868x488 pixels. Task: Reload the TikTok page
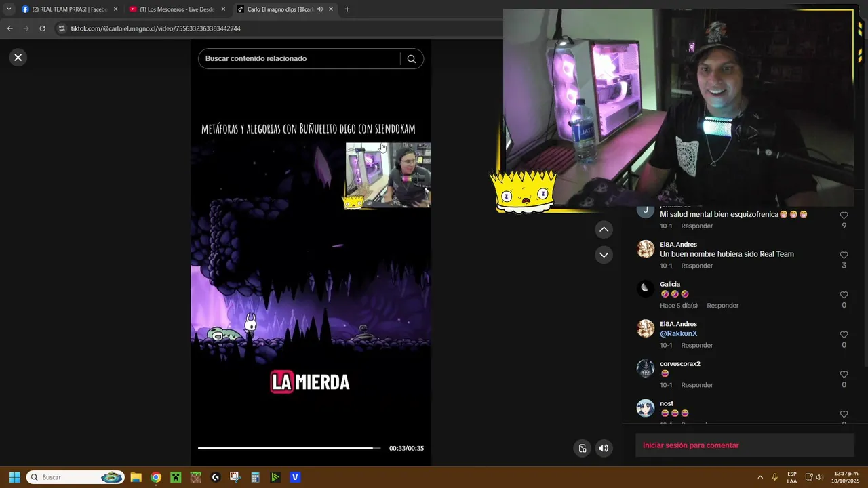coord(42,28)
